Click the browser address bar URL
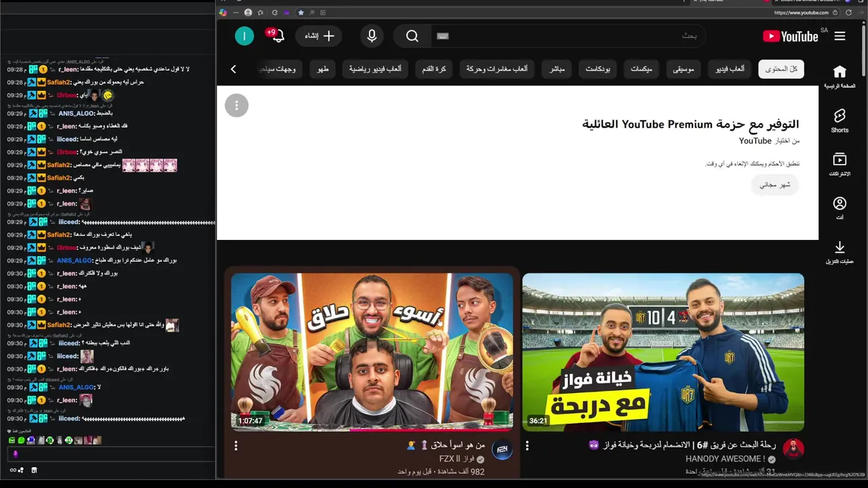 point(801,12)
